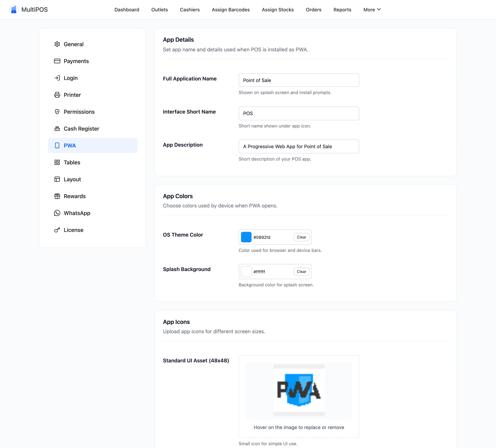The height and width of the screenshot is (448, 496).
Task: Click the Login arrow icon
Action: 57,78
